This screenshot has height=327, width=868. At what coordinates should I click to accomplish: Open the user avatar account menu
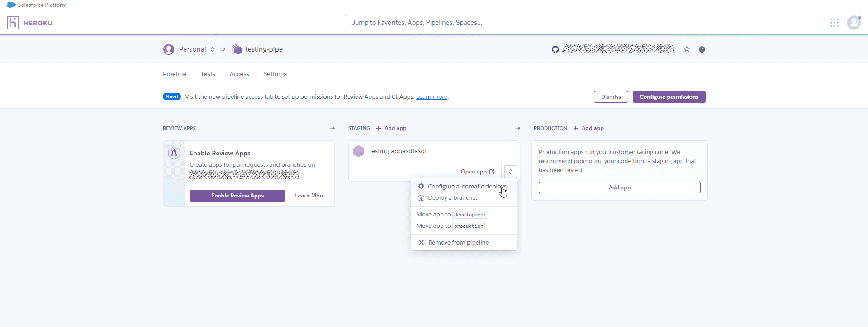point(854,23)
